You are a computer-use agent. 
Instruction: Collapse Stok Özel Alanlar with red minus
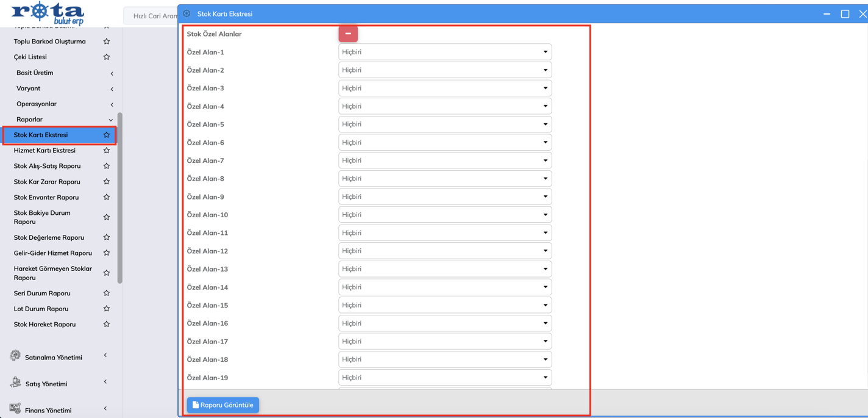348,34
